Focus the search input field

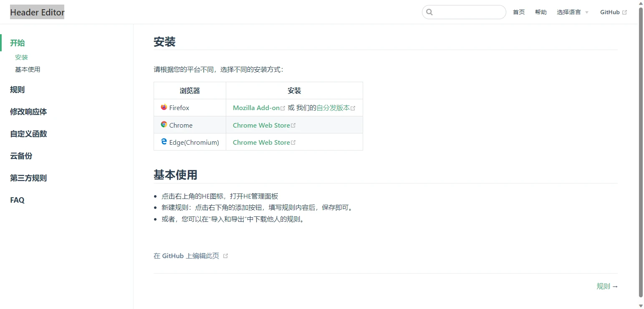pyautogui.click(x=464, y=12)
